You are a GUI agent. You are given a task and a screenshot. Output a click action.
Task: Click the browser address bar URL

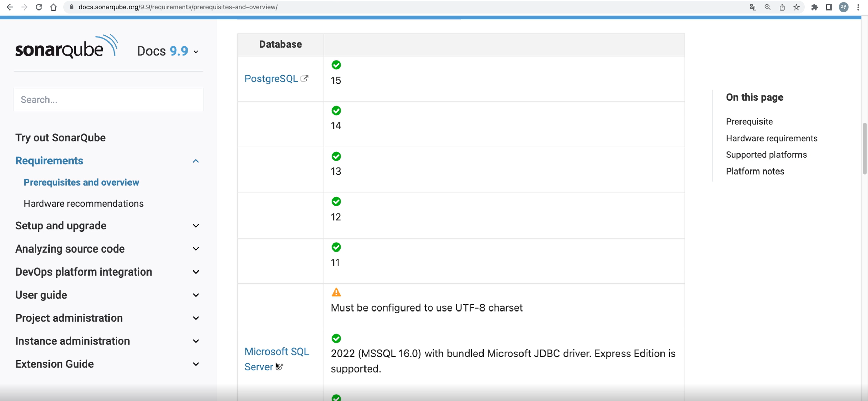coord(178,7)
